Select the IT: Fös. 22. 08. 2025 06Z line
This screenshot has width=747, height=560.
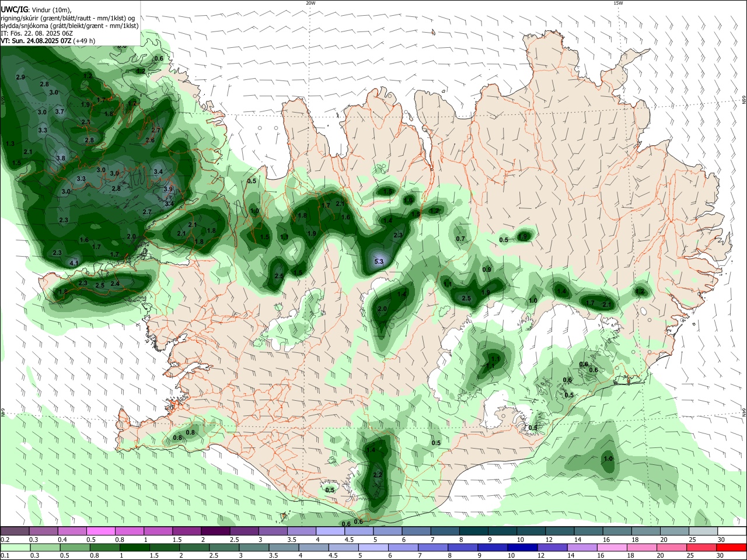pos(37,33)
